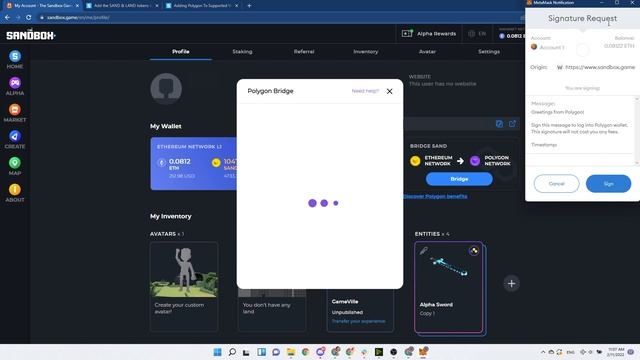This screenshot has height=360, width=640.
Task: Show hidden system tray icons
Action: coord(543,352)
